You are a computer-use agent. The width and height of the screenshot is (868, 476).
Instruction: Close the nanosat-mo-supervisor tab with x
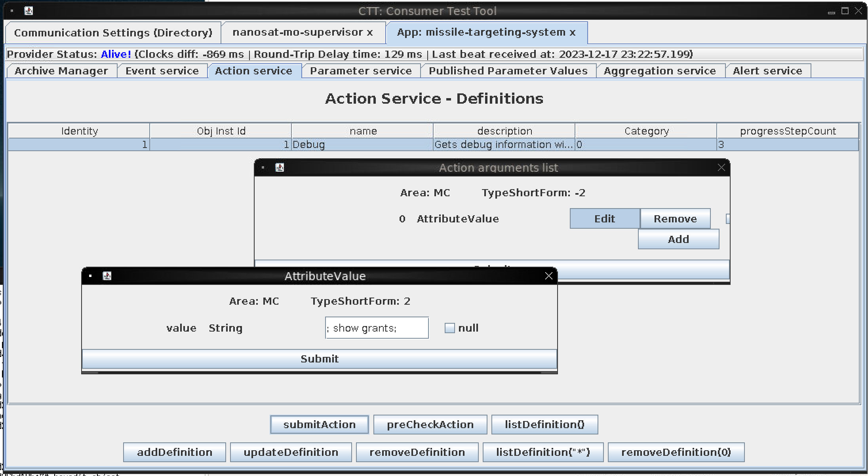pos(370,32)
